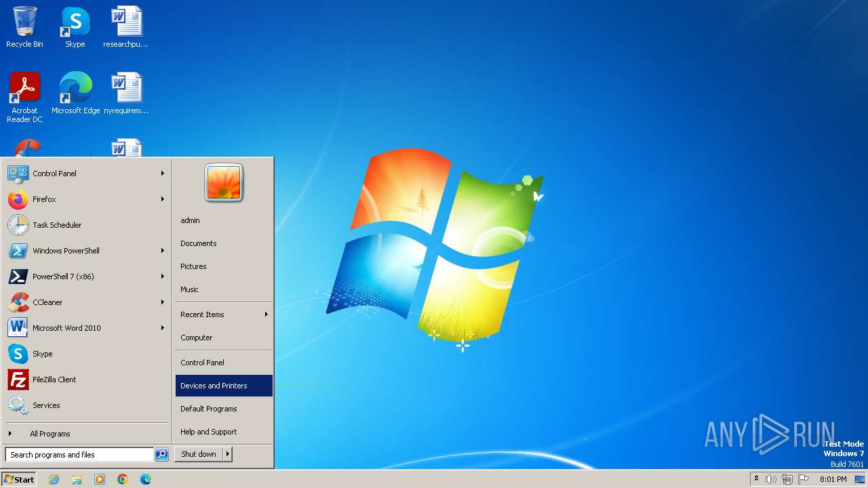The image size is (868, 488).
Task: Open CCleaner from Start menu
Action: 87,302
